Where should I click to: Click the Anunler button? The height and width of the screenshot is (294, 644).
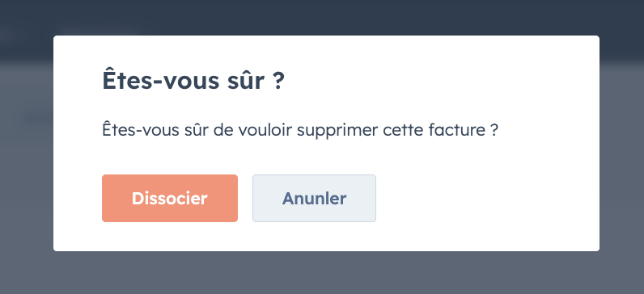314,199
